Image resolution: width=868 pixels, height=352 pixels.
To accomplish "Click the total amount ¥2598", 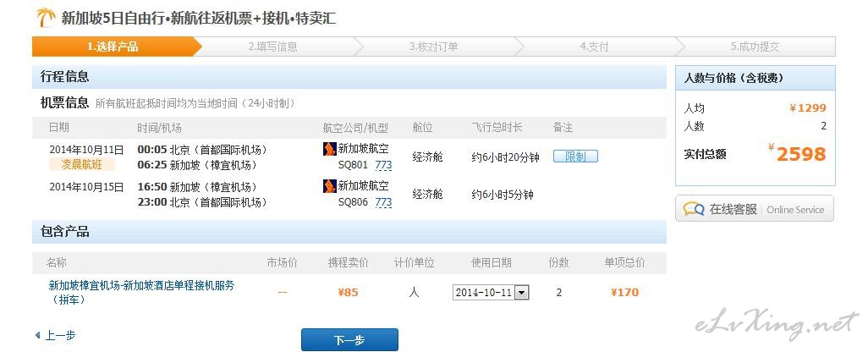I will click(797, 153).
